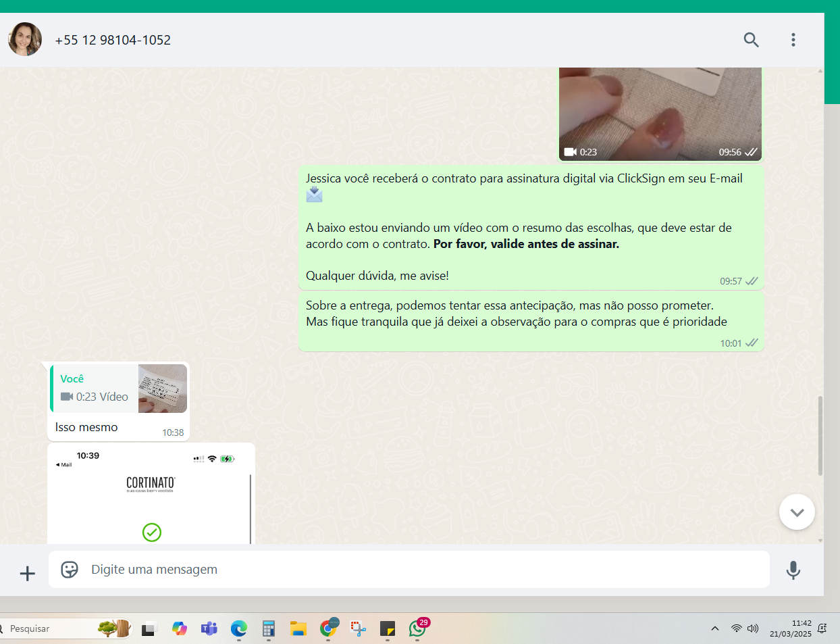Switch to Google Chrome in taskbar
Screen dimensions: 840x644
click(x=329, y=628)
